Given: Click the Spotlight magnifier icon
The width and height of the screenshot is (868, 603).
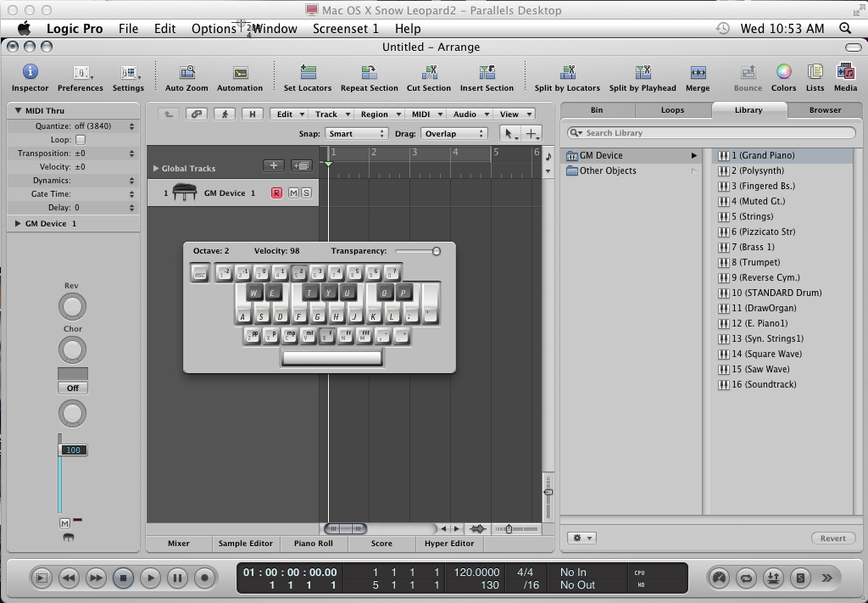Looking at the screenshot, I should [845, 28].
